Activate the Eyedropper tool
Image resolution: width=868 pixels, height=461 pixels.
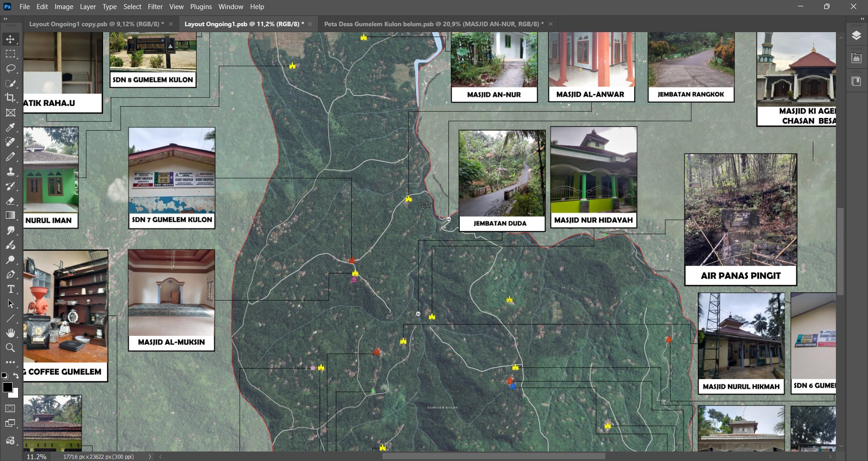coord(10,127)
